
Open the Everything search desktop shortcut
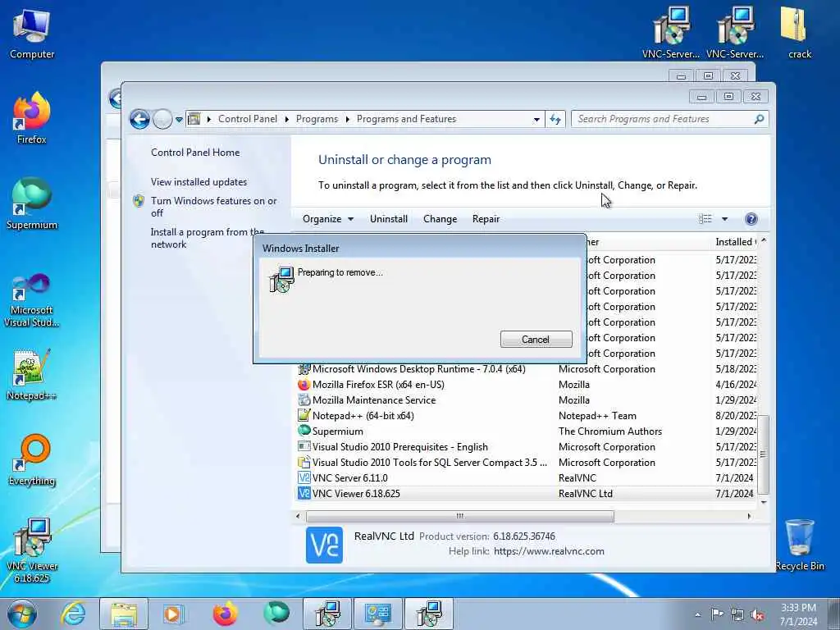point(32,460)
